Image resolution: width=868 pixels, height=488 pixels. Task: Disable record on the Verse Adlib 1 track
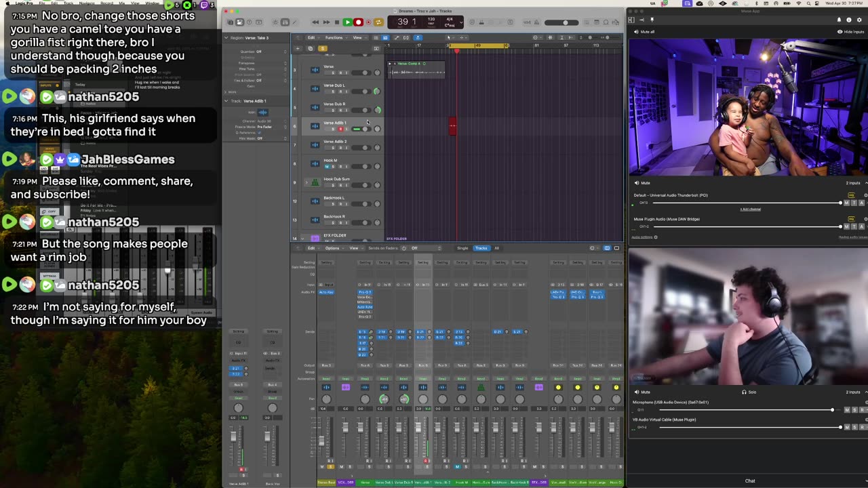[340, 129]
